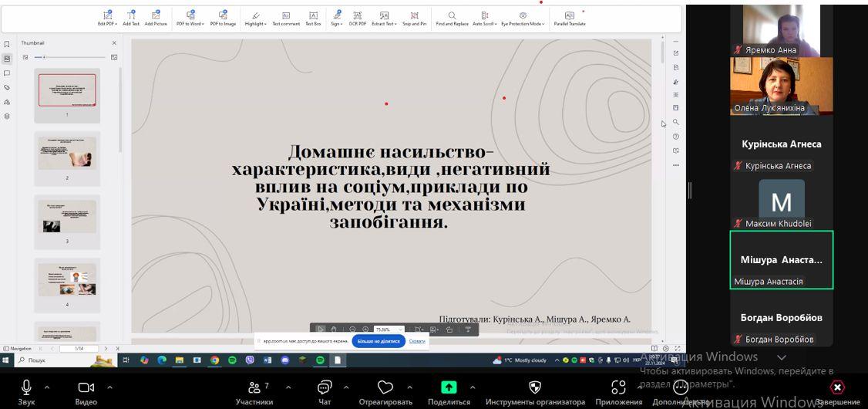Select the Text Box tool
Screen dimensions: 868x409
pos(313,18)
